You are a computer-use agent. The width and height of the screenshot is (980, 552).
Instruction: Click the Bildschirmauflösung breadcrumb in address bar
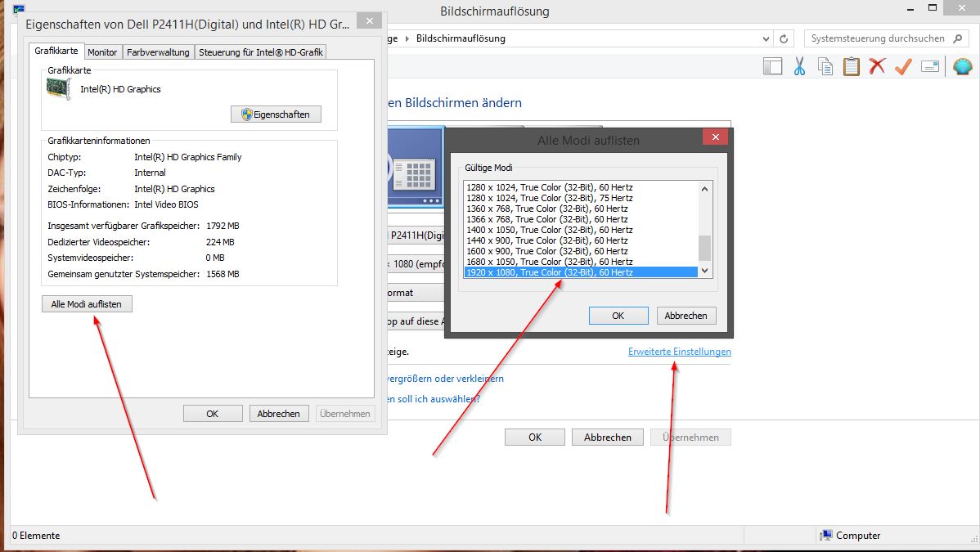point(461,38)
